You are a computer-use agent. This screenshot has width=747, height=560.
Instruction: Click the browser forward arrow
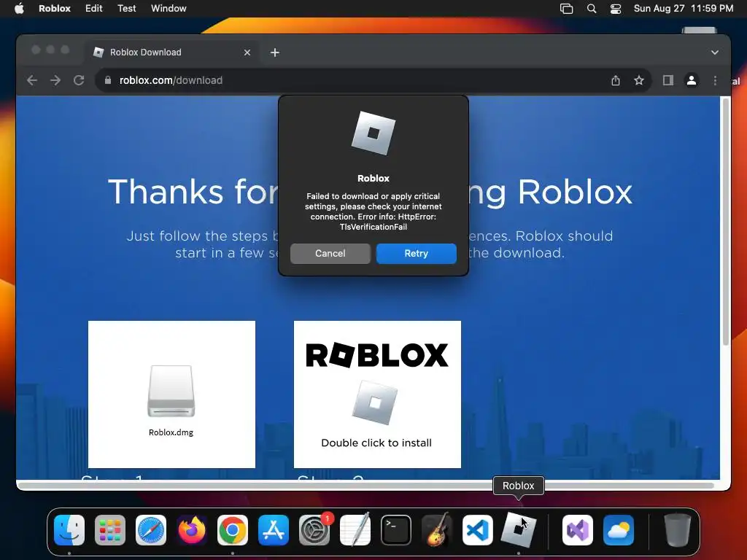coord(55,80)
